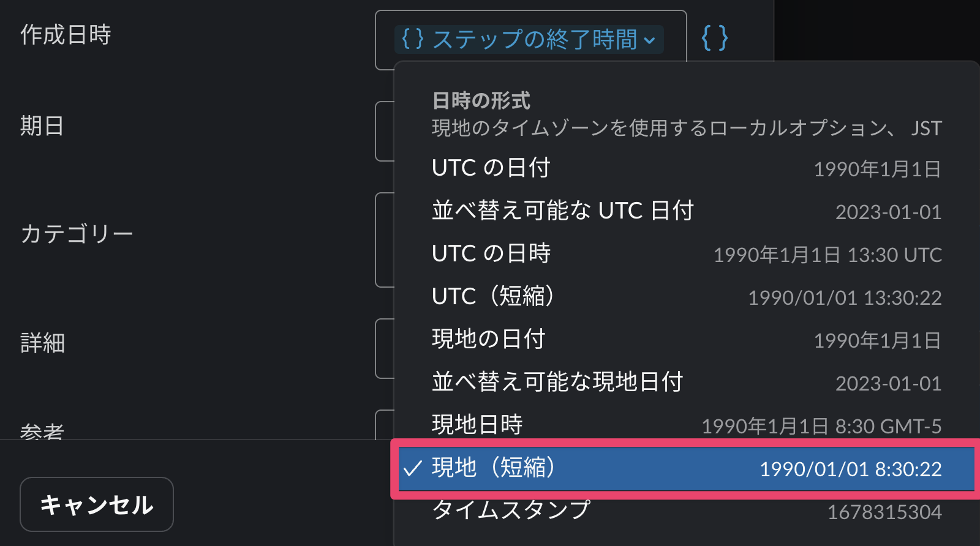Screen dimensions: 980x546
Task: Click the ステップの終了時間 variable token
Action: coord(527,39)
